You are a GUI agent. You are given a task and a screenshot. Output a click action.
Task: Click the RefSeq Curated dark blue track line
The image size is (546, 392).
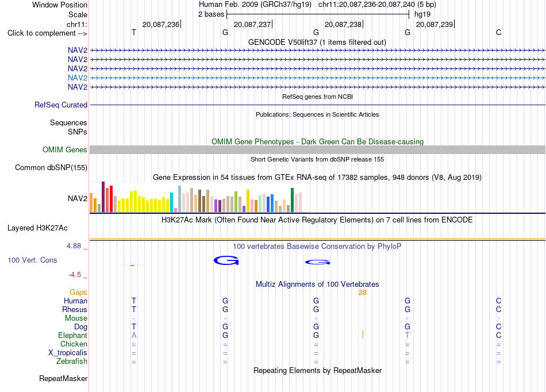pyautogui.click(x=318, y=105)
